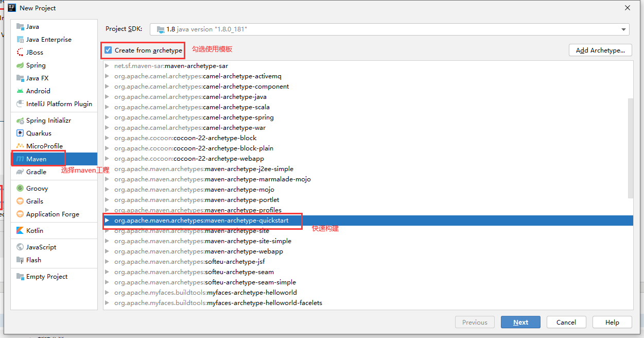
Task: Click the Next button
Action: coord(520,322)
